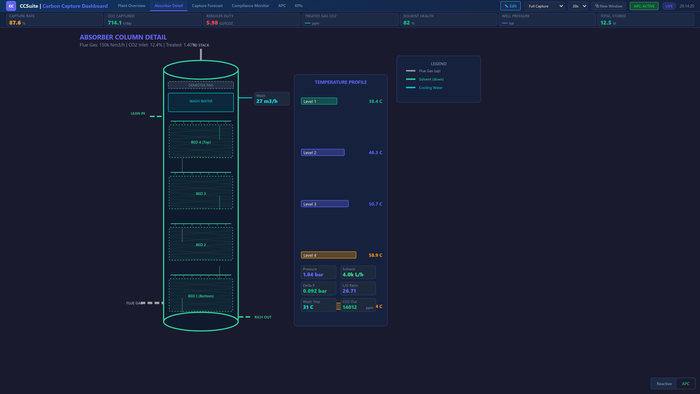Screen dimensions: 700x394
Task: Click the LIVE indicator badge
Action: [669, 6]
